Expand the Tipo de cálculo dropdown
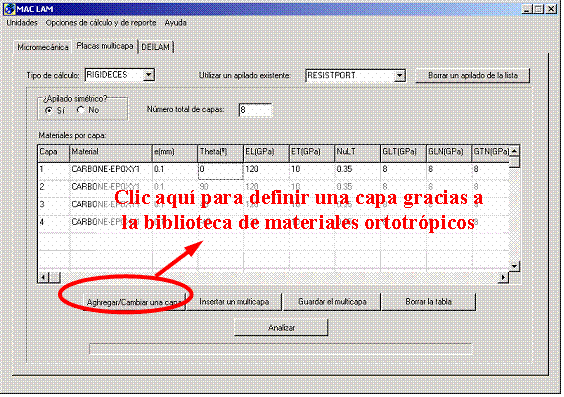Viewport: 564px width, 397px height. point(149,75)
